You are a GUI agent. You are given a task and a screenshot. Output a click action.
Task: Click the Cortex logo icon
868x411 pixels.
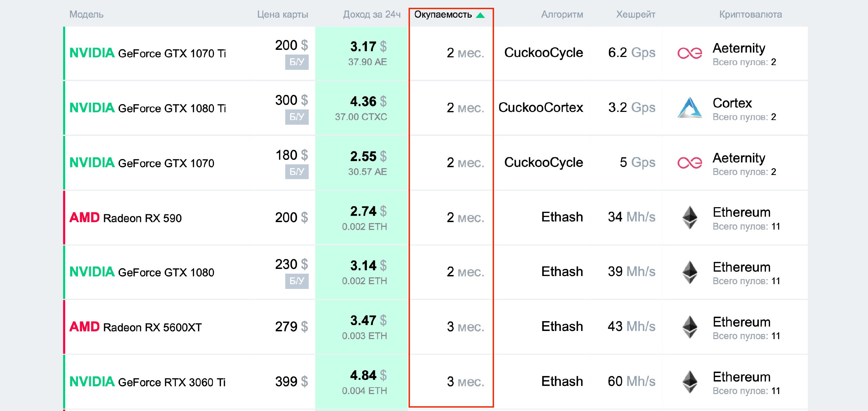pyautogui.click(x=690, y=108)
